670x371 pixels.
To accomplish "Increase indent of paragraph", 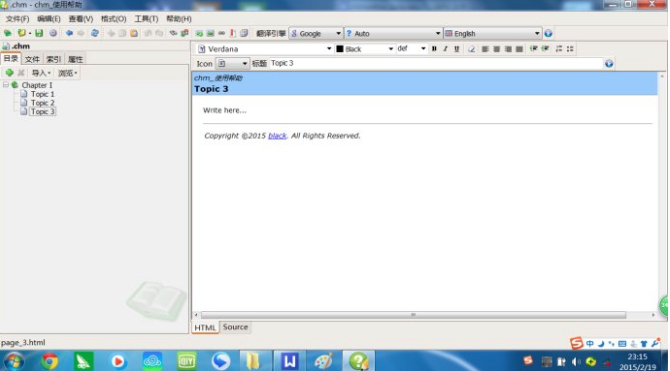I will (545, 49).
